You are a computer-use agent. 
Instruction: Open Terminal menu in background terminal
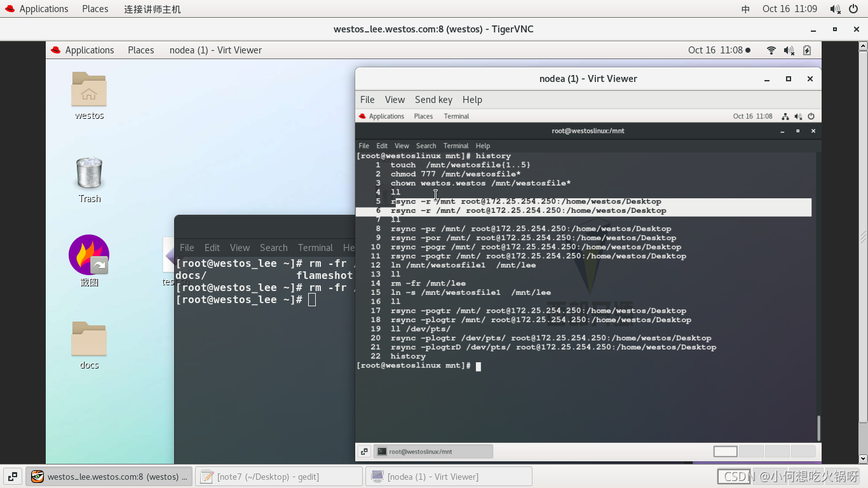click(x=315, y=248)
